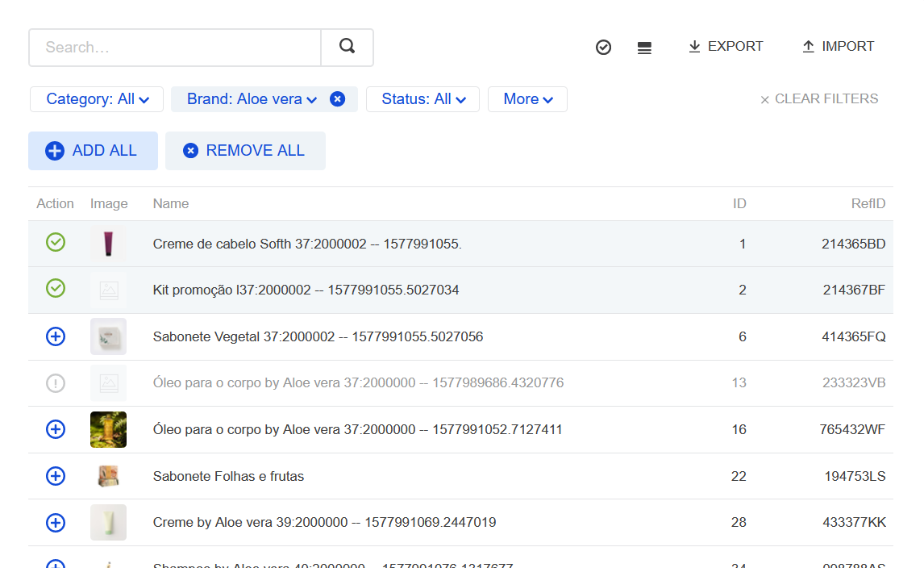Expand the More filters dropdown

coord(527,98)
